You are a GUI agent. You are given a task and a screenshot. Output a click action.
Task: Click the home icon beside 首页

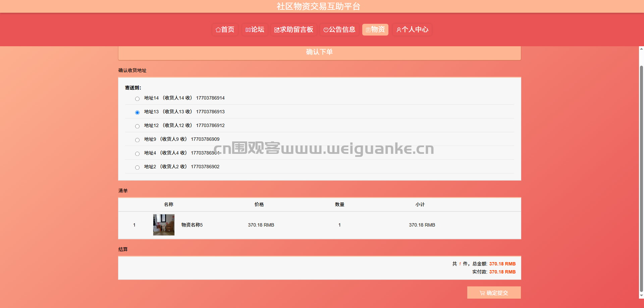[218, 30]
